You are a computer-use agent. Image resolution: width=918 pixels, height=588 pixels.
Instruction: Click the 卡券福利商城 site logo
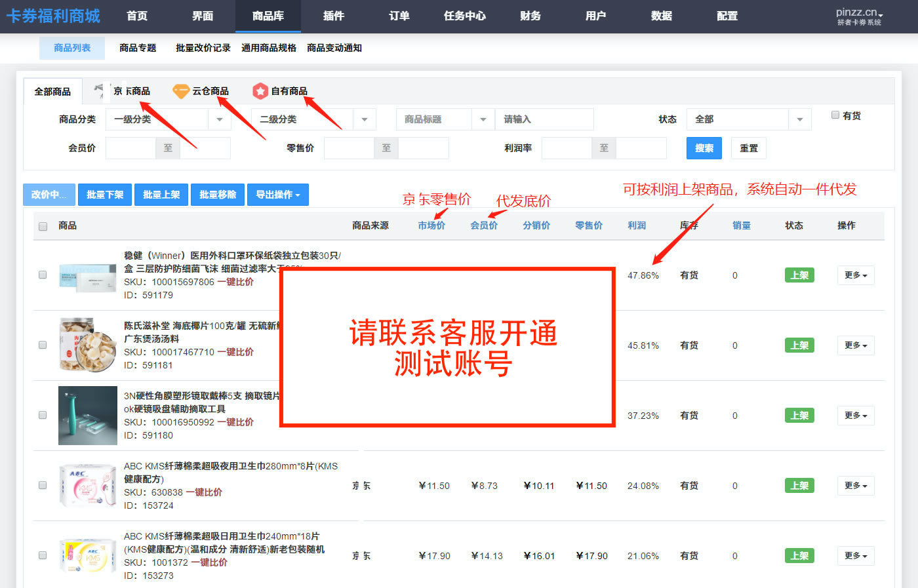(x=53, y=16)
